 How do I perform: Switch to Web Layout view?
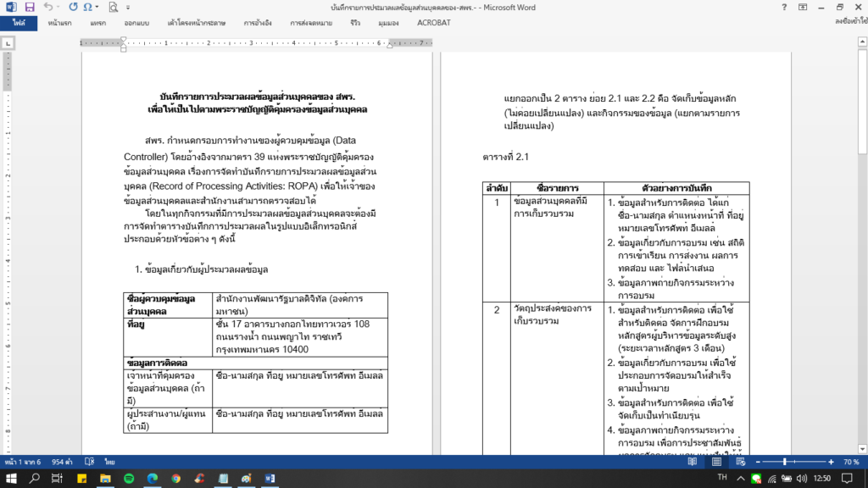pos(740,462)
